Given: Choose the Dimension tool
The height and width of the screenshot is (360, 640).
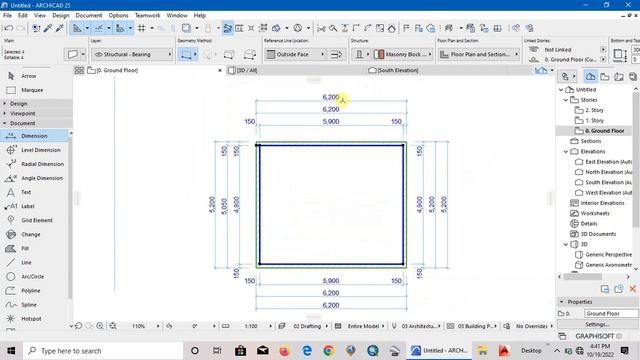Looking at the screenshot, I should point(34,136).
